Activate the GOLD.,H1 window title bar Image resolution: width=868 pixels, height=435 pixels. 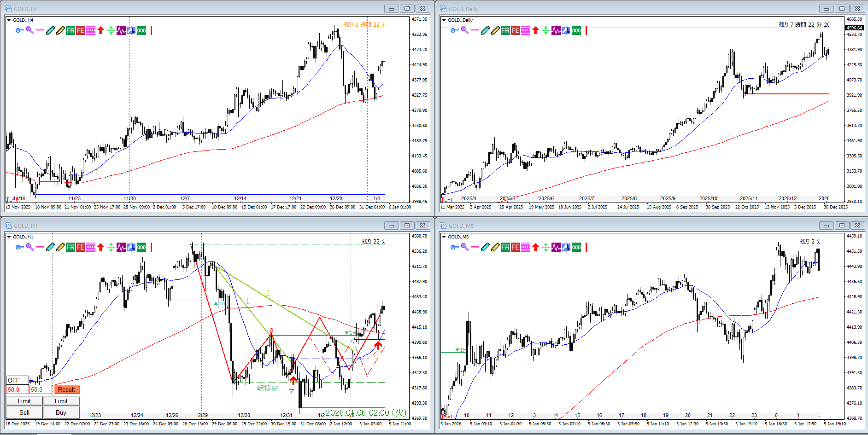coord(184,226)
